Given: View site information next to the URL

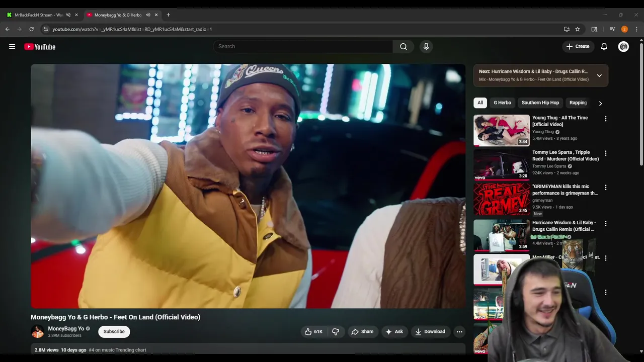Looking at the screenshot, I should 46,29.
